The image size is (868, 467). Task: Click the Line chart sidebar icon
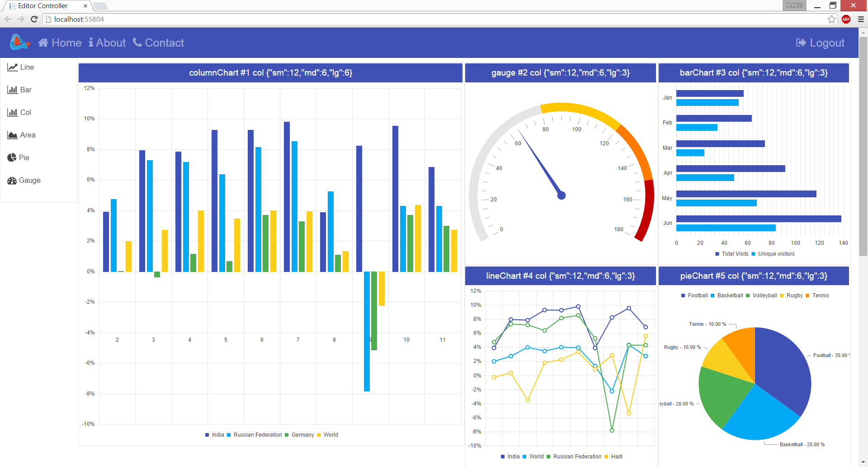click(x=12, y=67)
